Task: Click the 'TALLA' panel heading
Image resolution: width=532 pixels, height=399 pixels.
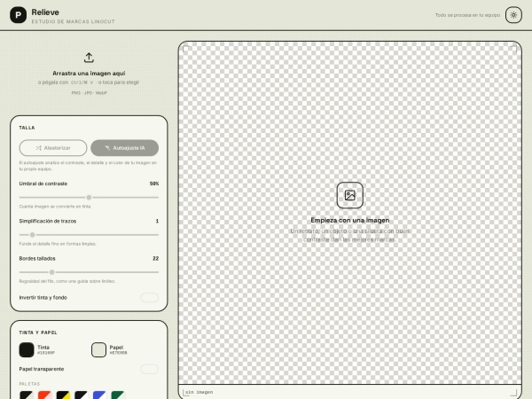Action: pos(27,128)
